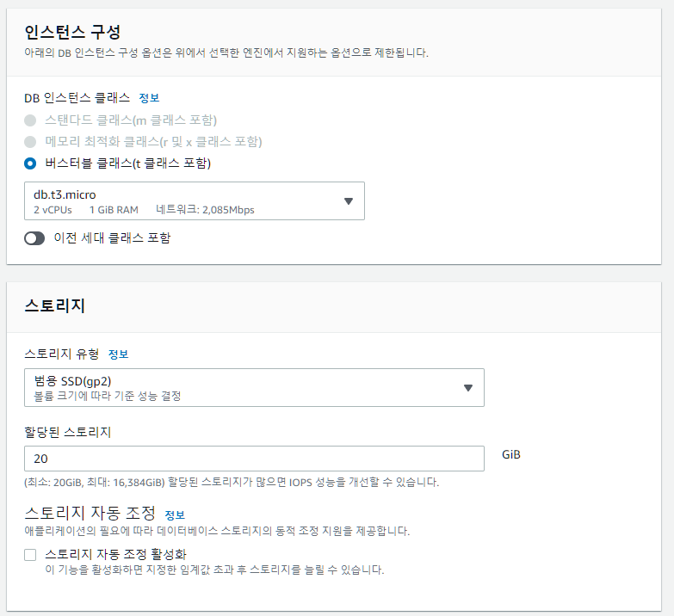Image resolution: width=674 pixels, height=616 pixels.
Task: Select 메모리 최적화 클래스 radio button
Action: click(x=30, y=142)
